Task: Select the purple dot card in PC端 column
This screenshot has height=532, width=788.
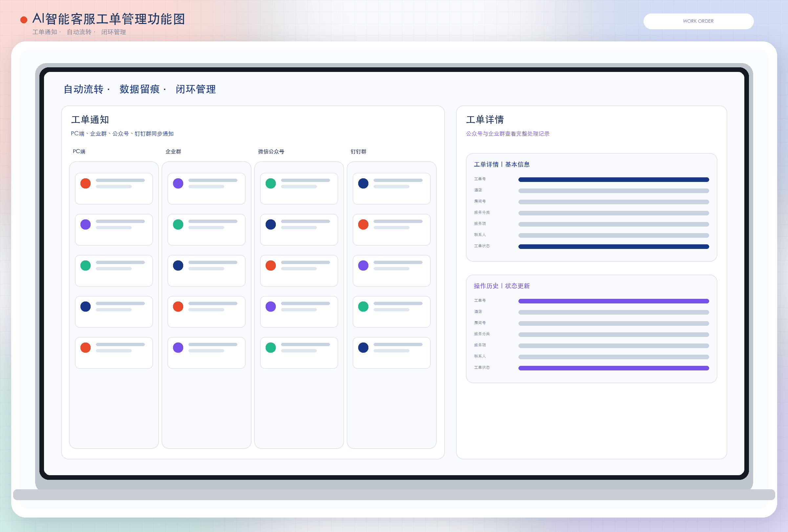Action: [x=114, y=230]
